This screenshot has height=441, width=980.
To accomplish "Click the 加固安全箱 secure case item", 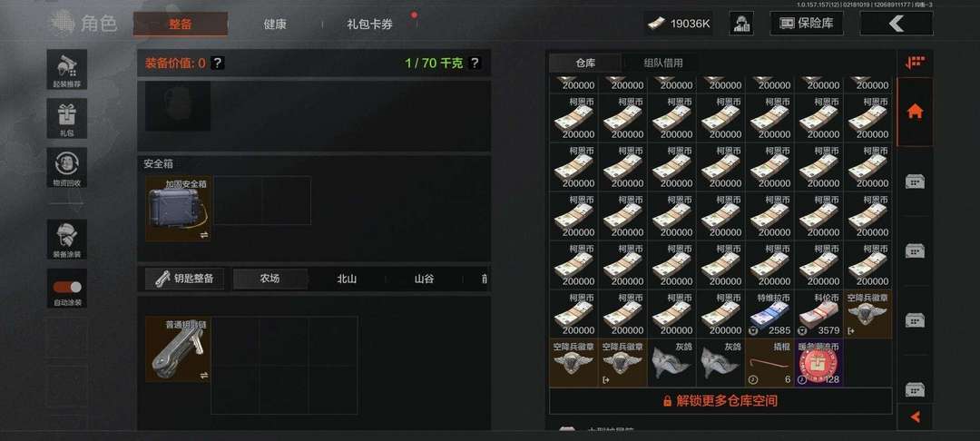I will pyautogui.click(x=178, y=209).
